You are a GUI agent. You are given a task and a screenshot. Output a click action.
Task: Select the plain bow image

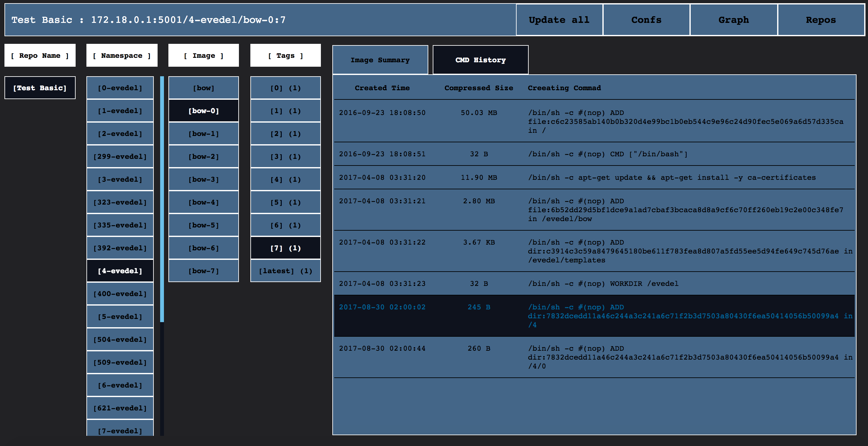click(x=204, y=88)
